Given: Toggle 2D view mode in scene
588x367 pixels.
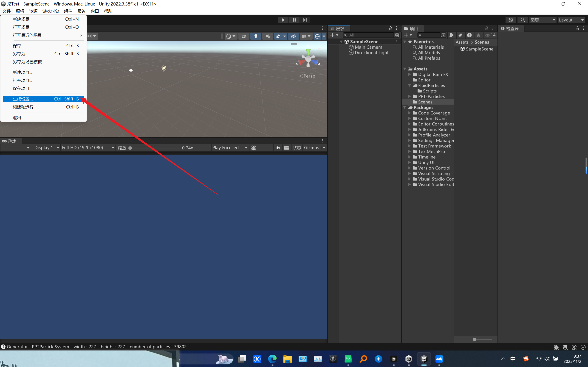Looking at the screenshot, I should pos(244,36).
